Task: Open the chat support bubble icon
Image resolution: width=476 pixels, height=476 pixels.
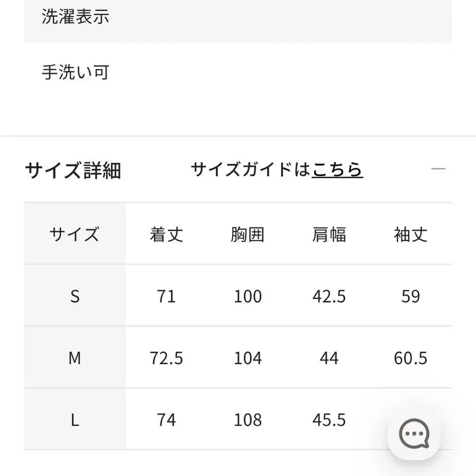Action: click(414, 434)
